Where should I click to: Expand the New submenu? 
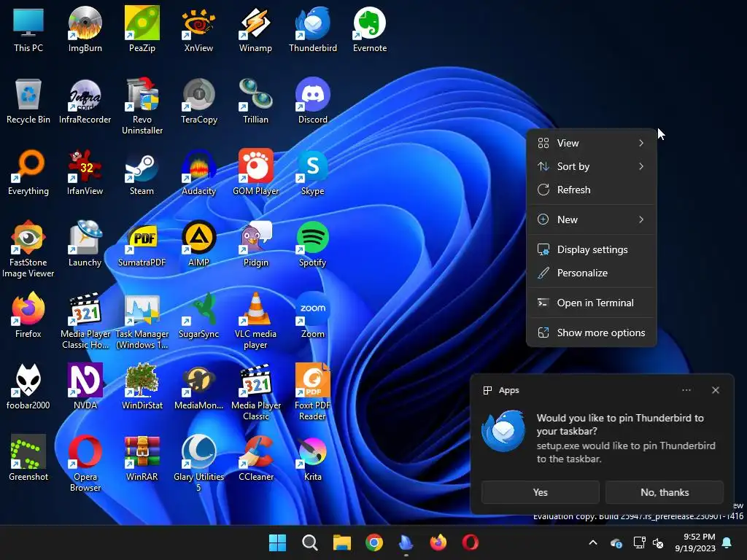tap(591, 219)
